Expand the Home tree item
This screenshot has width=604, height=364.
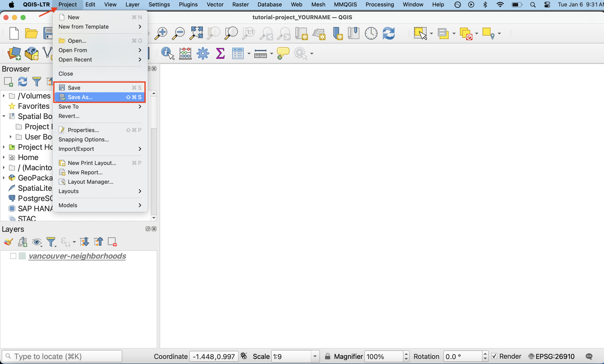point(4,157)
